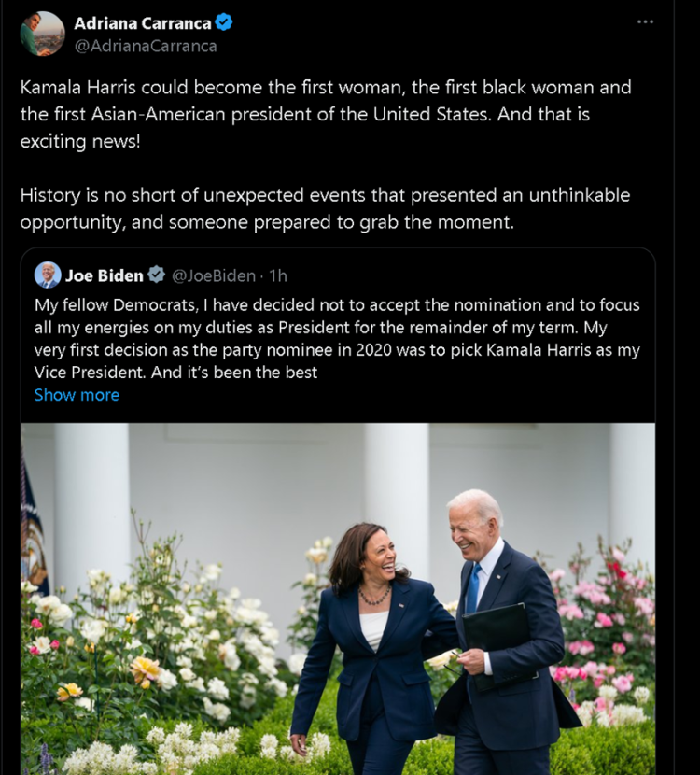
Task: Click the flag at the photo's left edge
Action: click(x=34, y=523)
